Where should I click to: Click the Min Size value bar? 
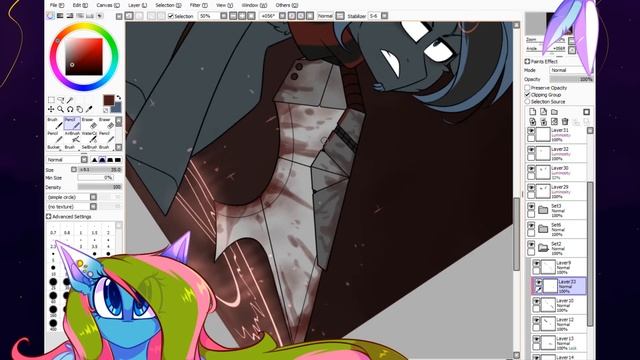point(96,178)
